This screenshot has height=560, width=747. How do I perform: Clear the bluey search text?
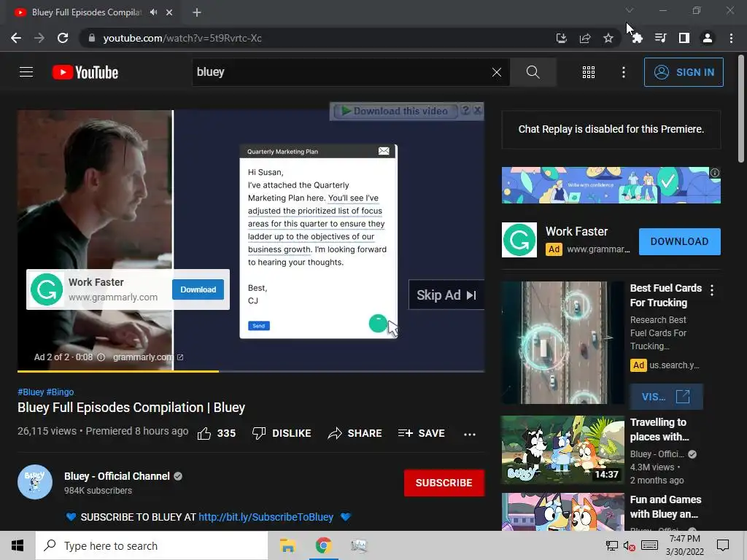tap(496, 72)
